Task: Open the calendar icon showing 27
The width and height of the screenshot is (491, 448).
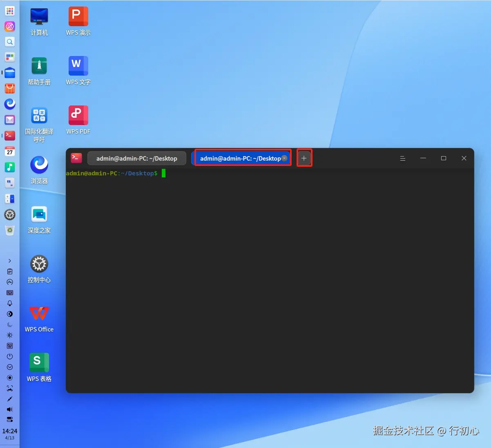Action: tap(10, 151)
